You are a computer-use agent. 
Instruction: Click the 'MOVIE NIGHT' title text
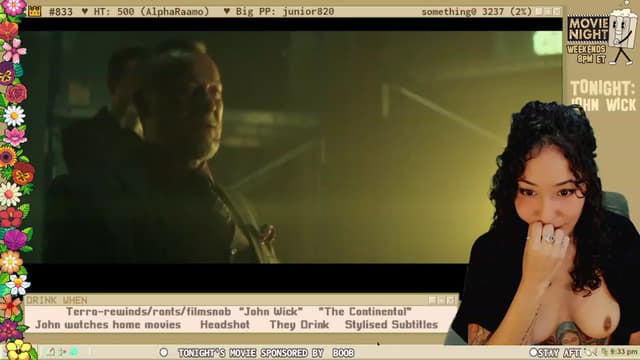(x=588, y=29)
